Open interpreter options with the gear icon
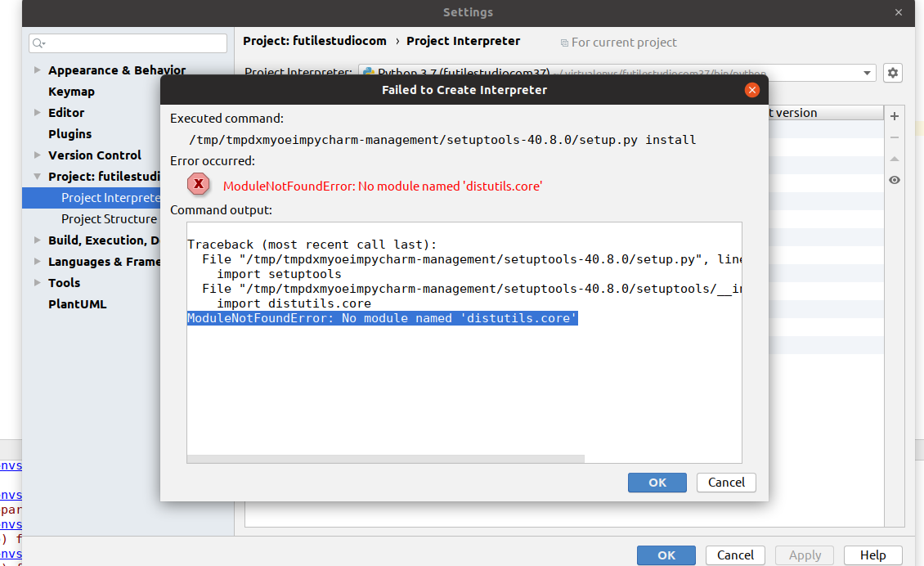The image size is (924, 566). [892, 73]
